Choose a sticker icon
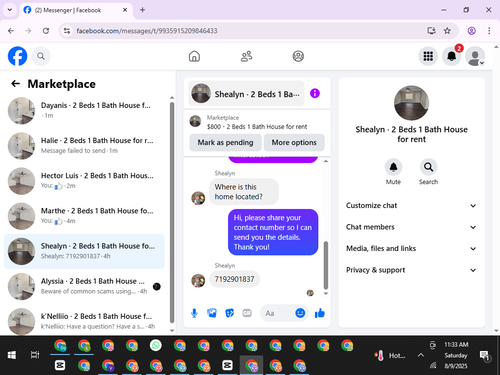The height and width of the screenshot is (375, 500). point(229,313)
